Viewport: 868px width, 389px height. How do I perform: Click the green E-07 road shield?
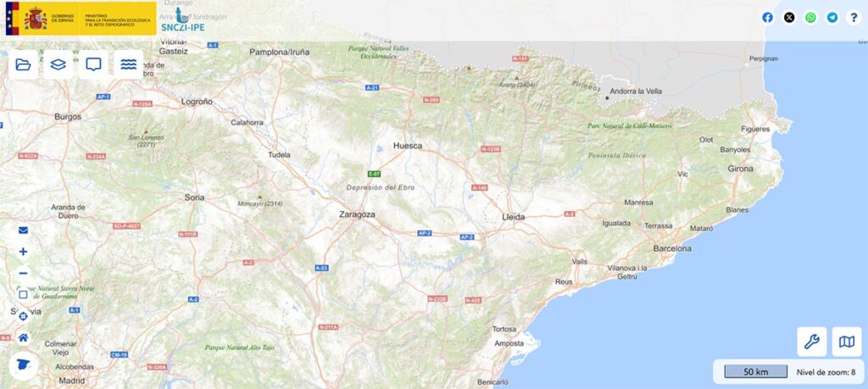pyautogui.click(x=374, y=174)
